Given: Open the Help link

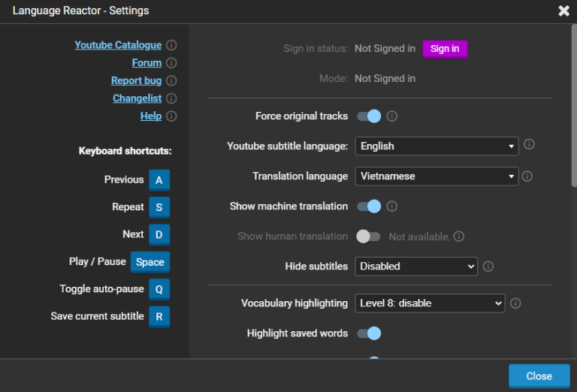Looking at the screenshot, I should click(x=151, y=116).
